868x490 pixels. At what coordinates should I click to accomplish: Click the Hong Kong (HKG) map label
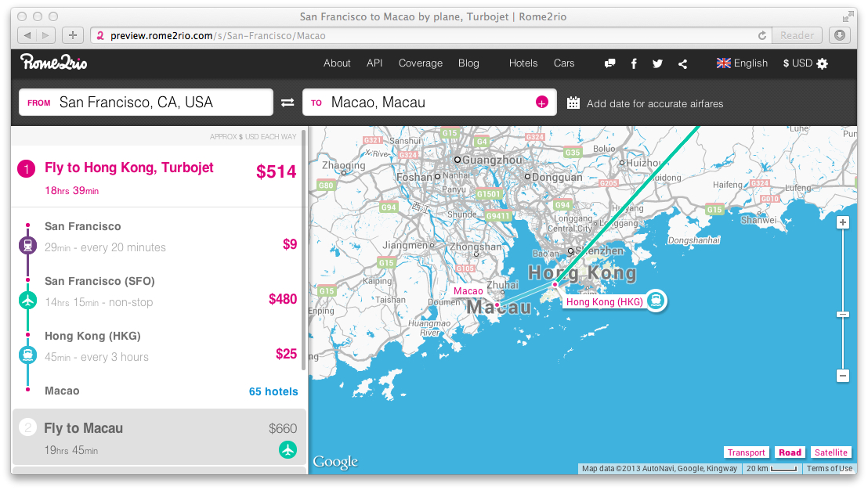605,301
